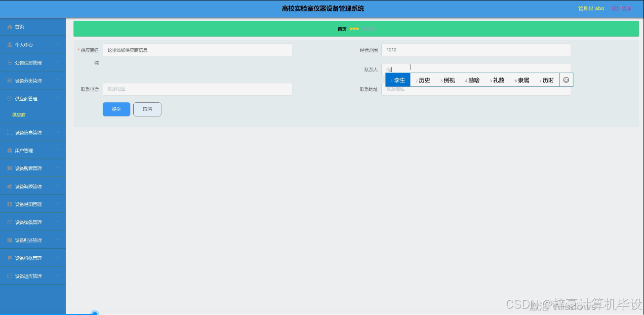This screenshot has height=315, width=644.
Task: Choose IME candidate 历史
Action: tap(423, 80)
